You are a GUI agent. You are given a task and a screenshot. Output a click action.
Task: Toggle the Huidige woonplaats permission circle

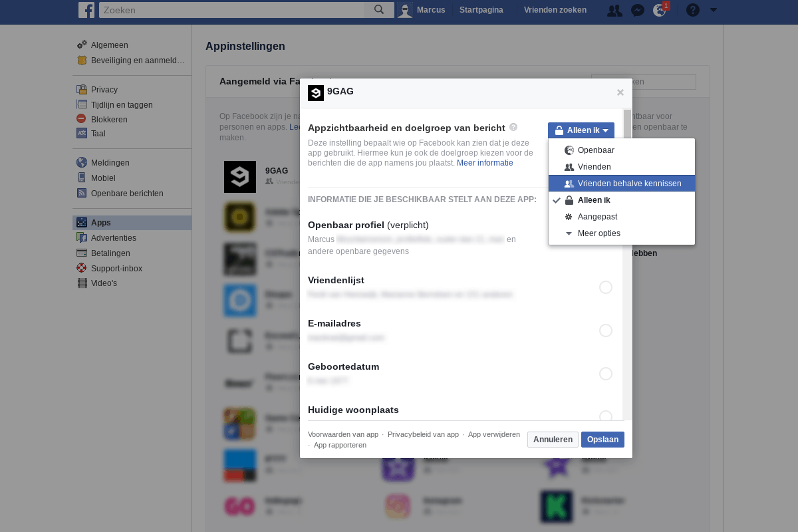tap(606, 416)
